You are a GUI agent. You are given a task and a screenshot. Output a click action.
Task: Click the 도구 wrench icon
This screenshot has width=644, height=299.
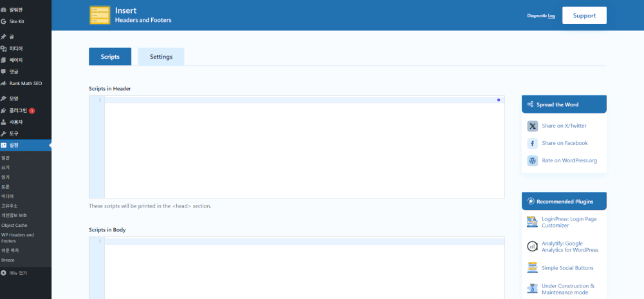coord(3,133)
